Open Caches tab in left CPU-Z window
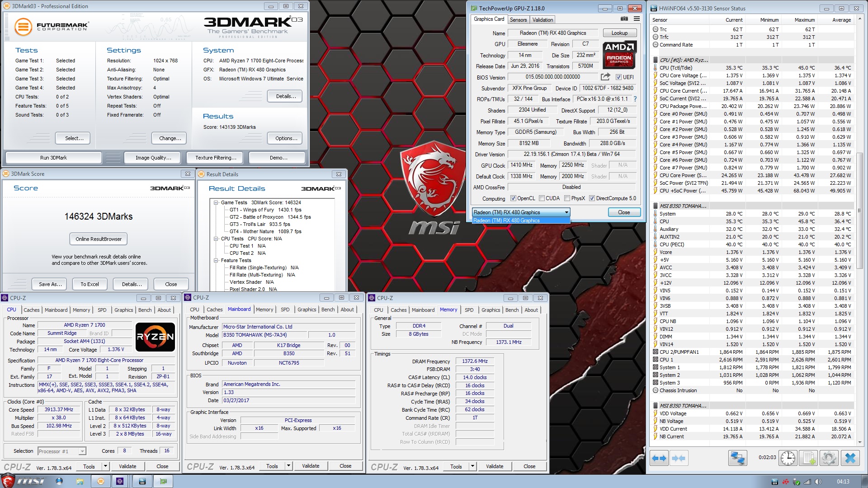Viewport: 868px width, 488px height. [31, 310]
